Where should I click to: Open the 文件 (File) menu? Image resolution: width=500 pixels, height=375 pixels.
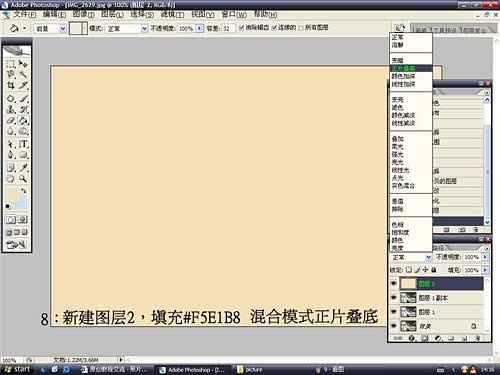[25, 15]
